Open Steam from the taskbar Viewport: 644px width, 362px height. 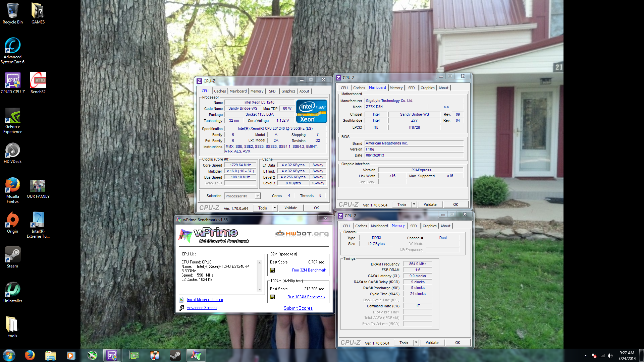pos(175,355)
